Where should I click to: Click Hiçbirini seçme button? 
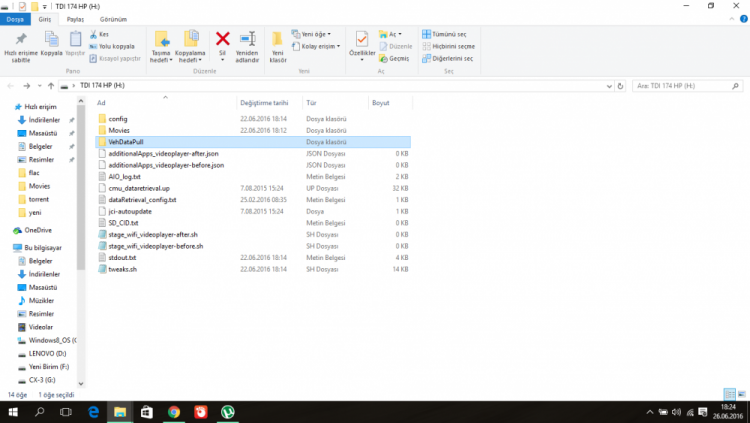451,46
